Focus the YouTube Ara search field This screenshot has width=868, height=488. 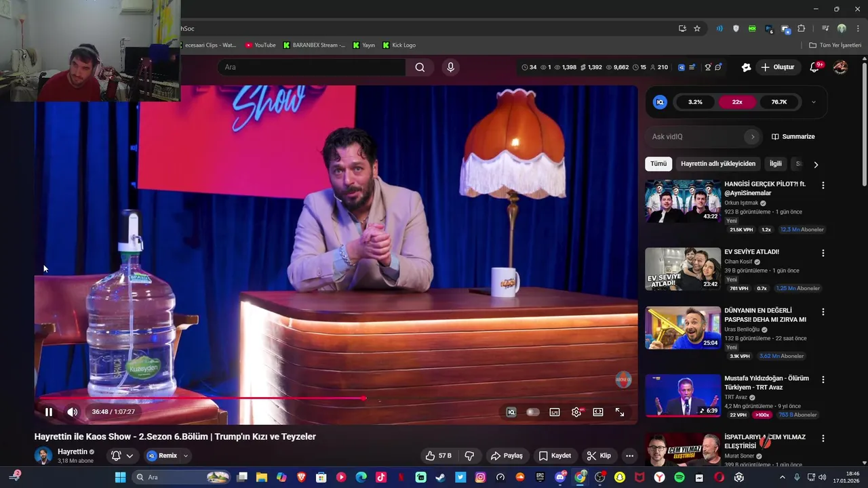point(312,67)
